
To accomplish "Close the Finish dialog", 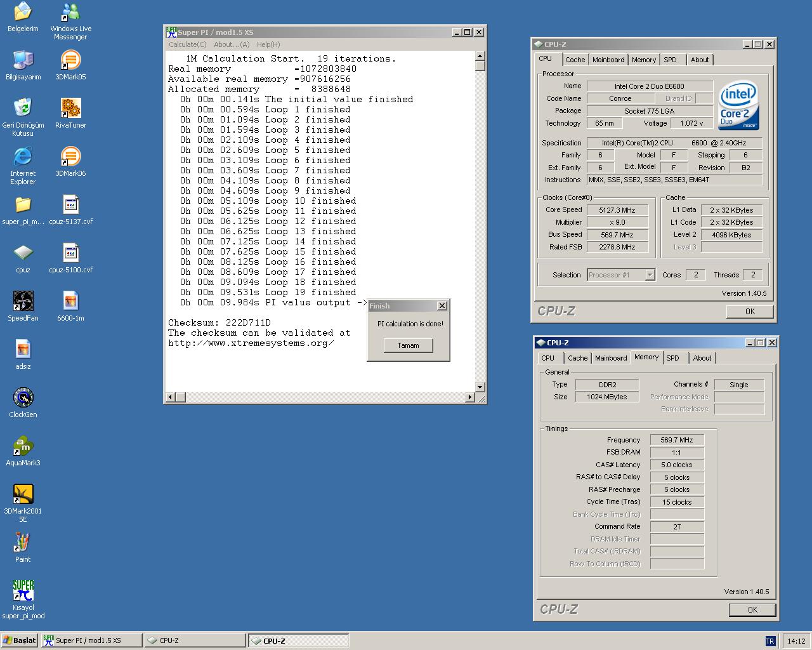I will point(442,306).
